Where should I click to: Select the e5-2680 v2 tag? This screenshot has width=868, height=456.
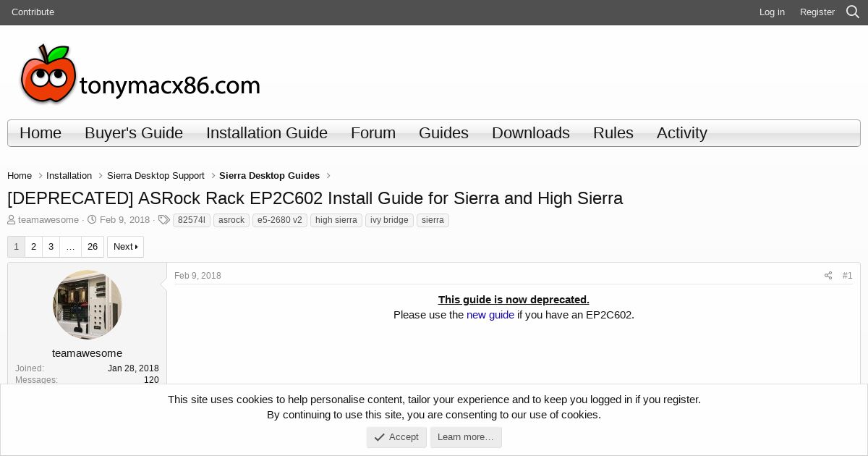[x=280, y=220]
